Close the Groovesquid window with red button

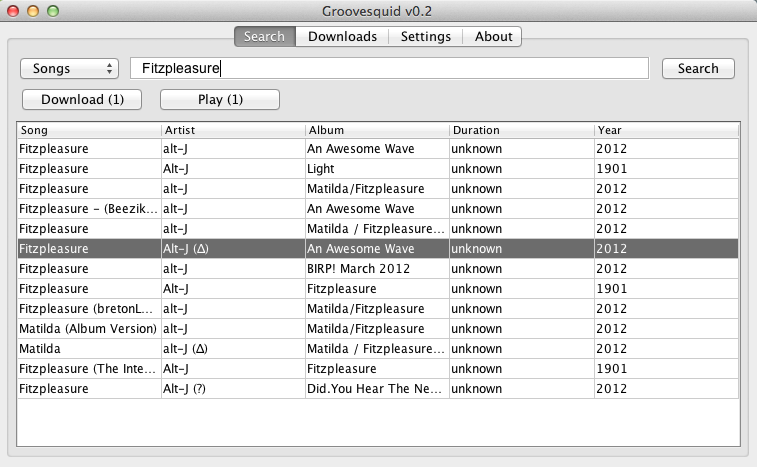click(x=14, y=11)
